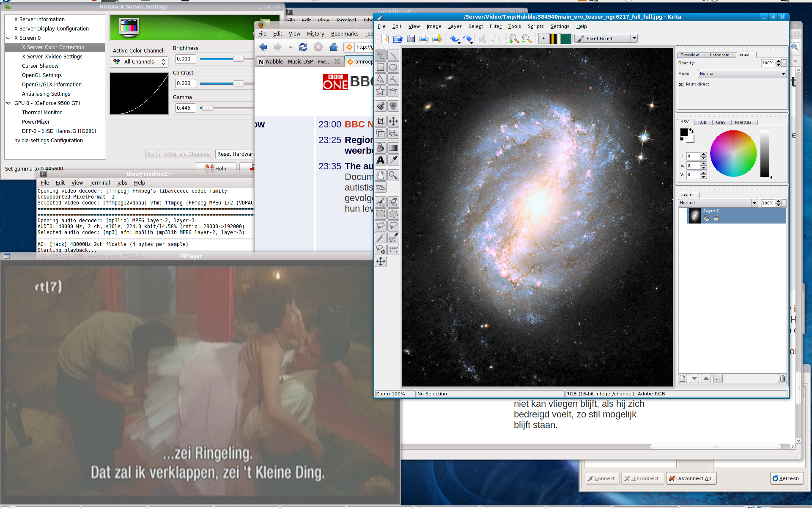Select the Zoom magnifier tool in Krita toolbox
Image resolution: width=812 pixels, height=508 pixels.
tap(393, 175)
